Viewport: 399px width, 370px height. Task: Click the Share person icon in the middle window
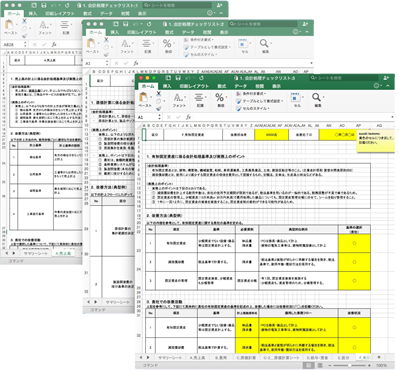[x=306, y=24]
